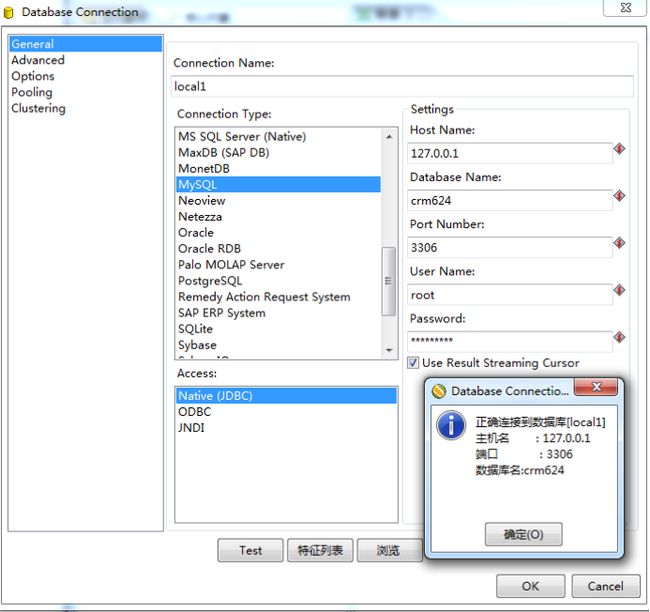Click the Port Number input field

pos(510,248)
